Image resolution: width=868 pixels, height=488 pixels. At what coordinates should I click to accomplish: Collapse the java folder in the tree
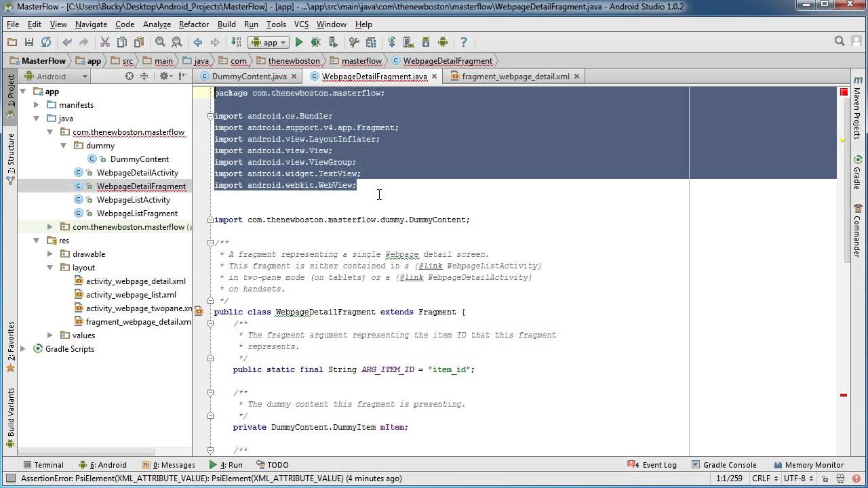click(x=37, y=119)
